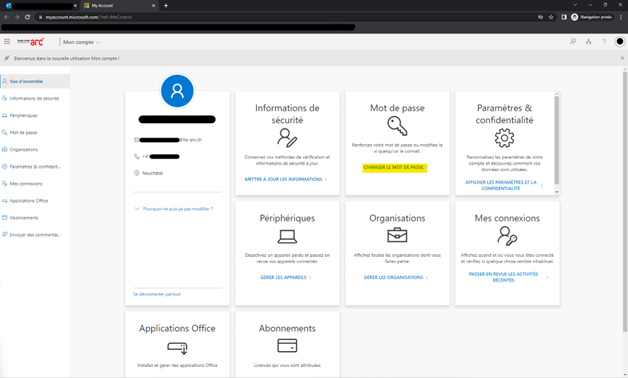Click the blue profile picture avatar
Viewport: 628px width, 378px height.
(177, 91)
